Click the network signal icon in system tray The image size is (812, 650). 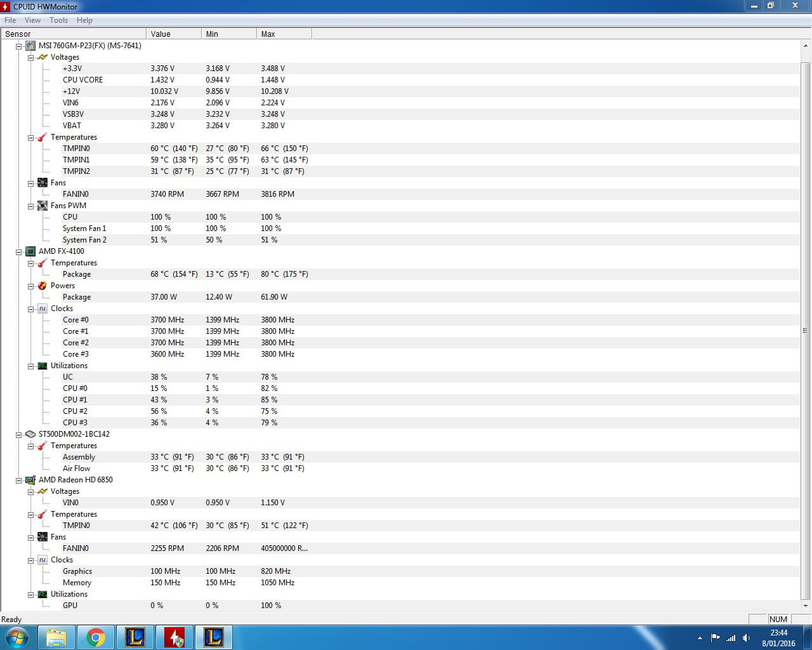point(731,638)
